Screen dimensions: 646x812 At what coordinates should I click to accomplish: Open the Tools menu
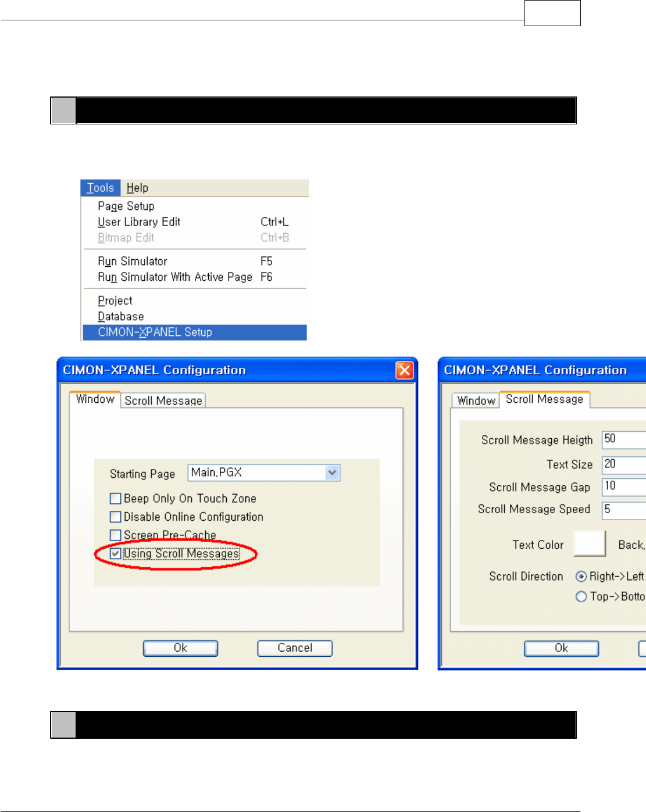click(x=101, y=188)
